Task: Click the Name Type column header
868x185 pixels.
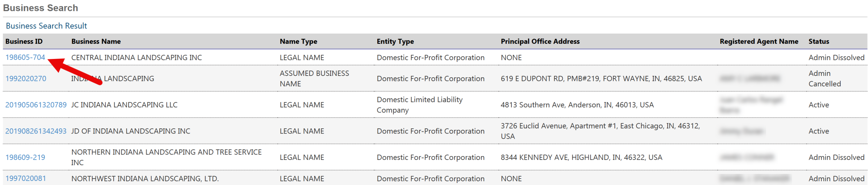Action: [298, 41]
